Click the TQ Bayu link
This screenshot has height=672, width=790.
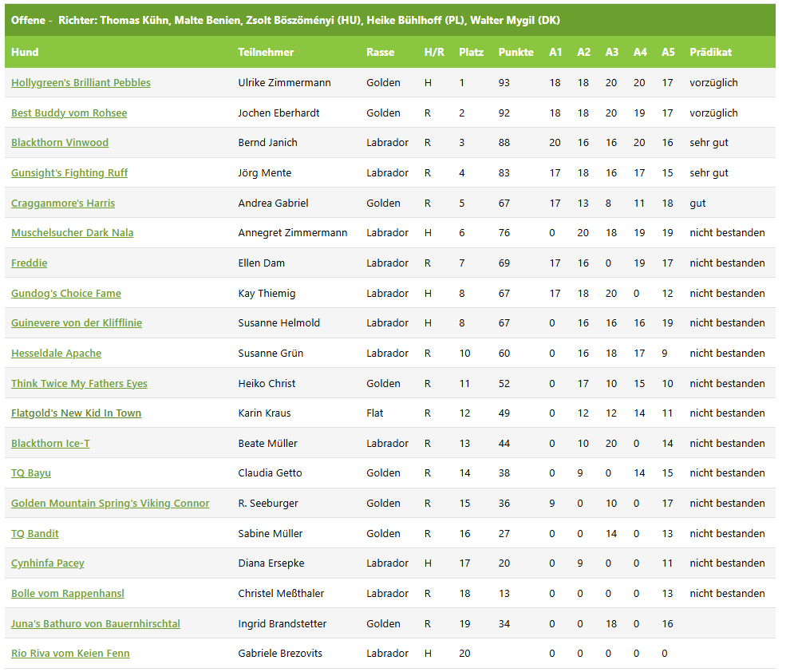(31, 473)
